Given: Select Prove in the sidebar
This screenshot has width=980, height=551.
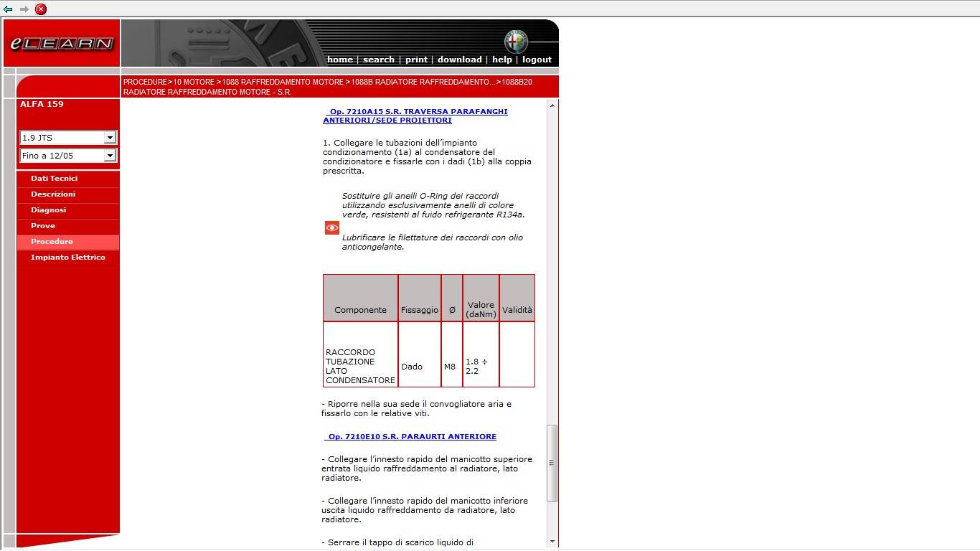Looking at the screenshot, I should coord(68,226).
